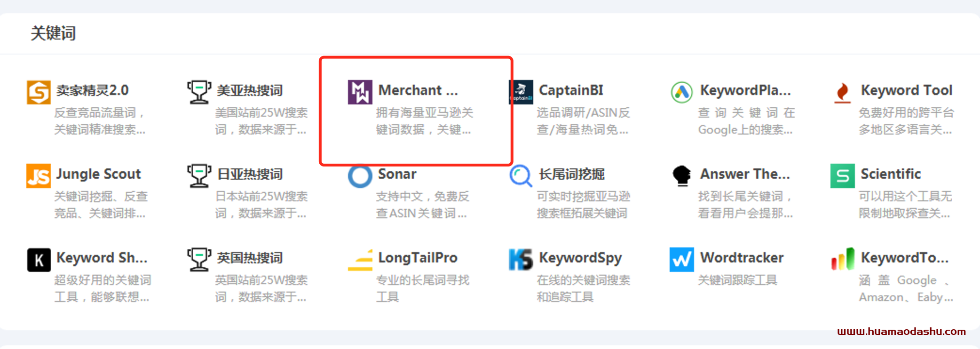Click the Sonar blue ring icon
This screenshot has width=980, height=349.
click(360, 176)
